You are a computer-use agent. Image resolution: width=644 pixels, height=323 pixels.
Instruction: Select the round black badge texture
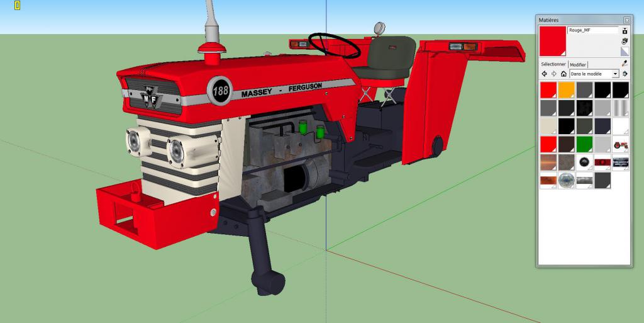coord(584,162)
